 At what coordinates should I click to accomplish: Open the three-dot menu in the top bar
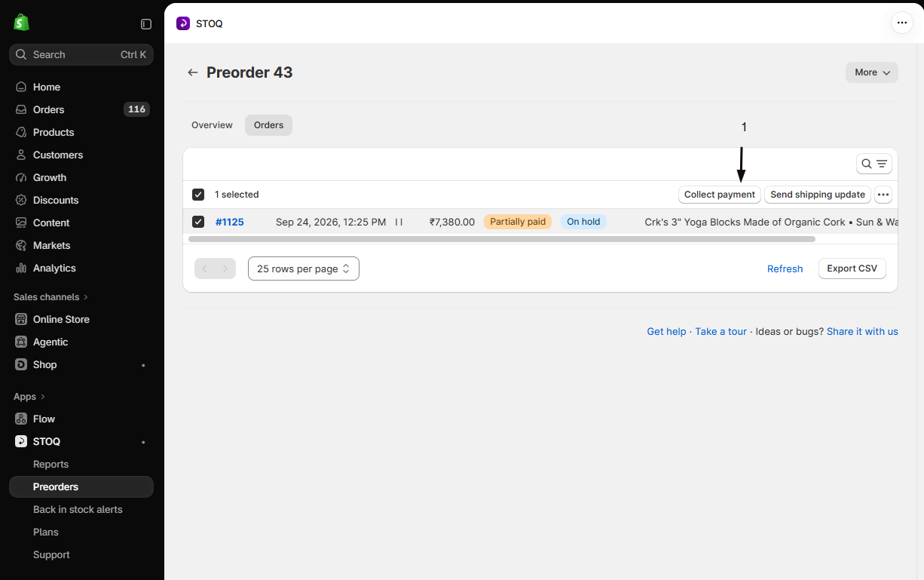[x=902, y=23]
